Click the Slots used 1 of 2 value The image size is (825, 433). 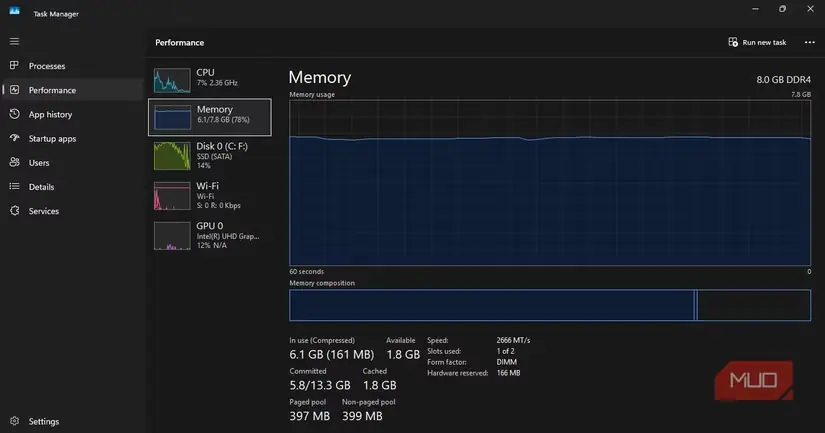point(505,351)
